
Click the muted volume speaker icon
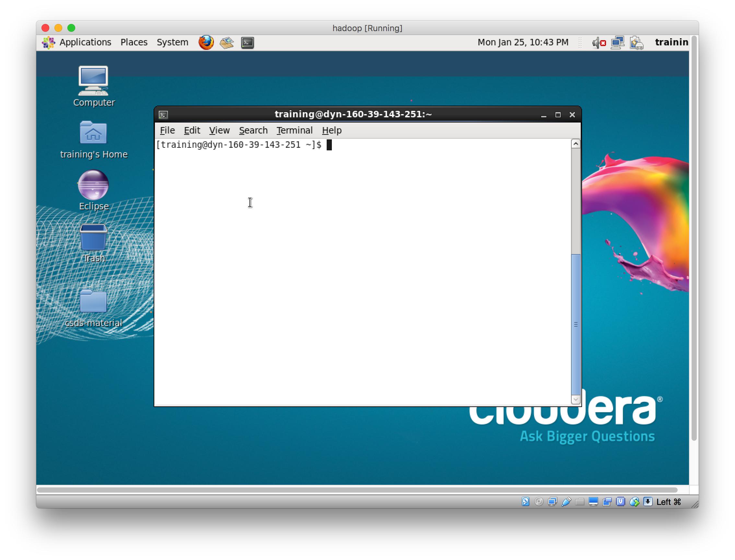point(598,43)
